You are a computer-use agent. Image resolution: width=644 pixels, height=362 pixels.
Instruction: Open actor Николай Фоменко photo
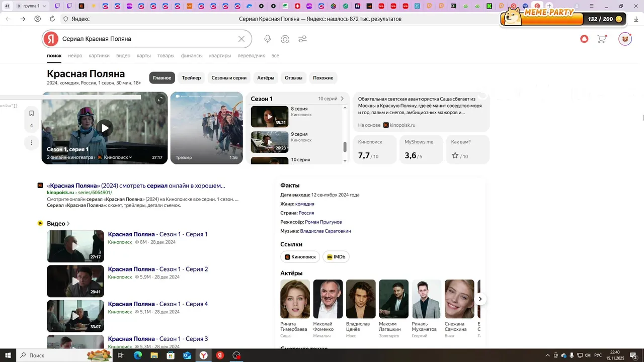pyautogui.click(x=328, y=299)
